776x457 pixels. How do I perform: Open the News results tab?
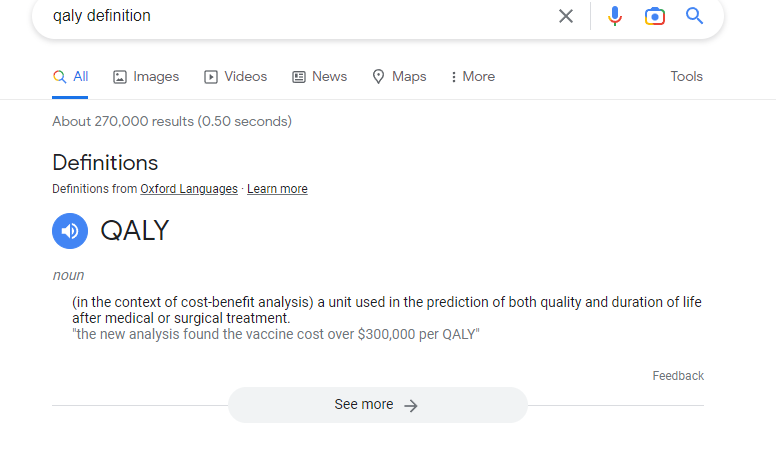320,77
